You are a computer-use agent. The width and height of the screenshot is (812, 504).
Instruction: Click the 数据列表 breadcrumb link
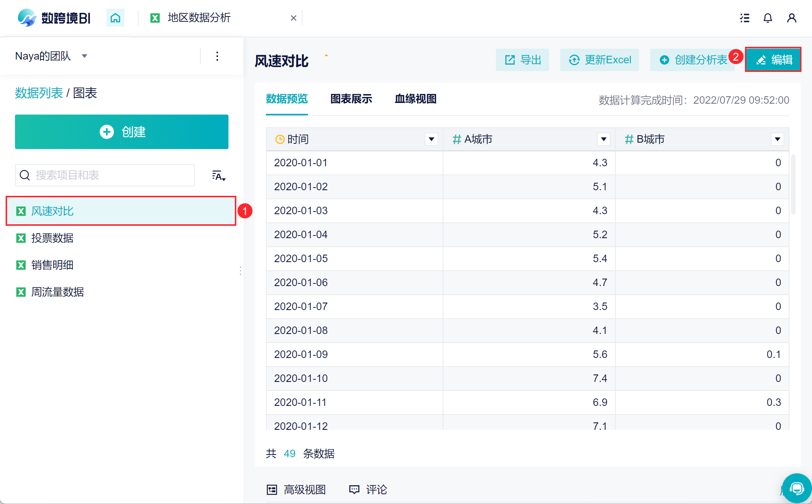[39, 93]
